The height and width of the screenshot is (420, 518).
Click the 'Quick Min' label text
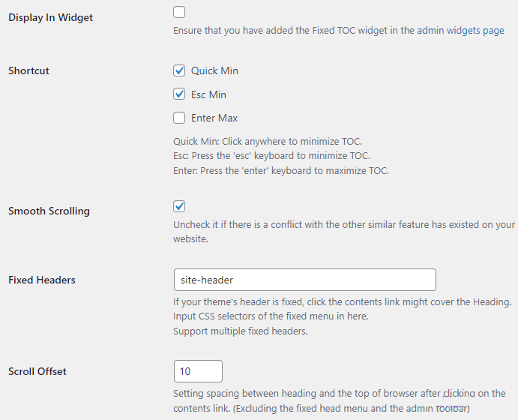click(x=214, y=70)
